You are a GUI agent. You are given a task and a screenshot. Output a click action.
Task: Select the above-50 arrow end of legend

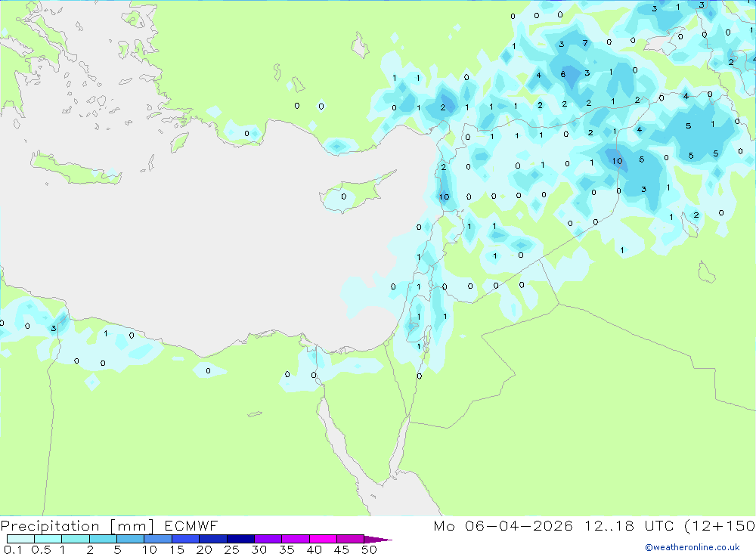click(x=378, y=539)
